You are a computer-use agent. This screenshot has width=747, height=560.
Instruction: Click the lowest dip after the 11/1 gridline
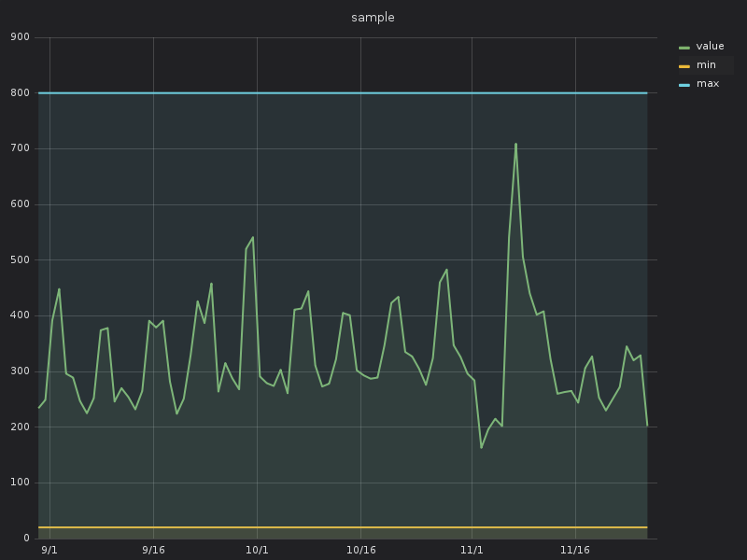click(481, 448)
